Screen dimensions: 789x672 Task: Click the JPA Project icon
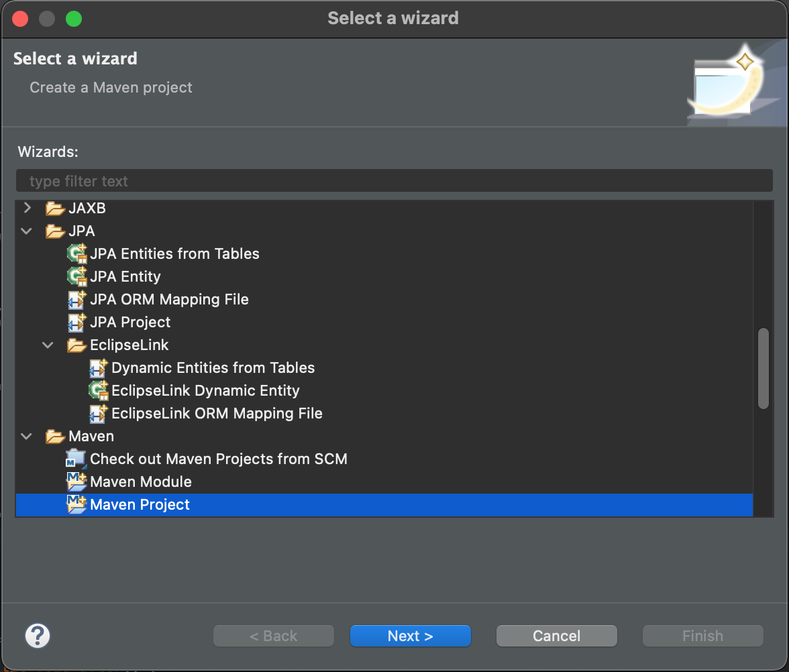point(77,322)
